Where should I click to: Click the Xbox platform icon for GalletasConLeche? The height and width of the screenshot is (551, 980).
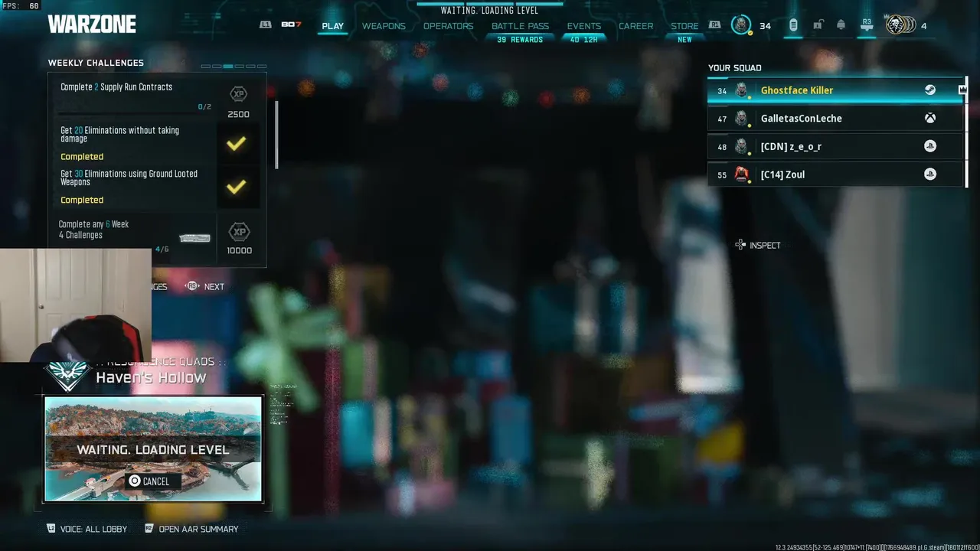point(929,119)
